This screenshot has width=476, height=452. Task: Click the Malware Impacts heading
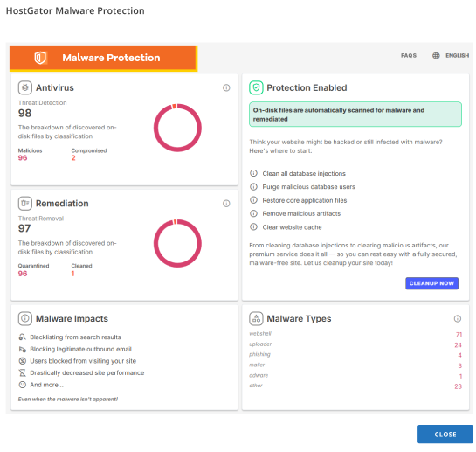pos(72,318)
